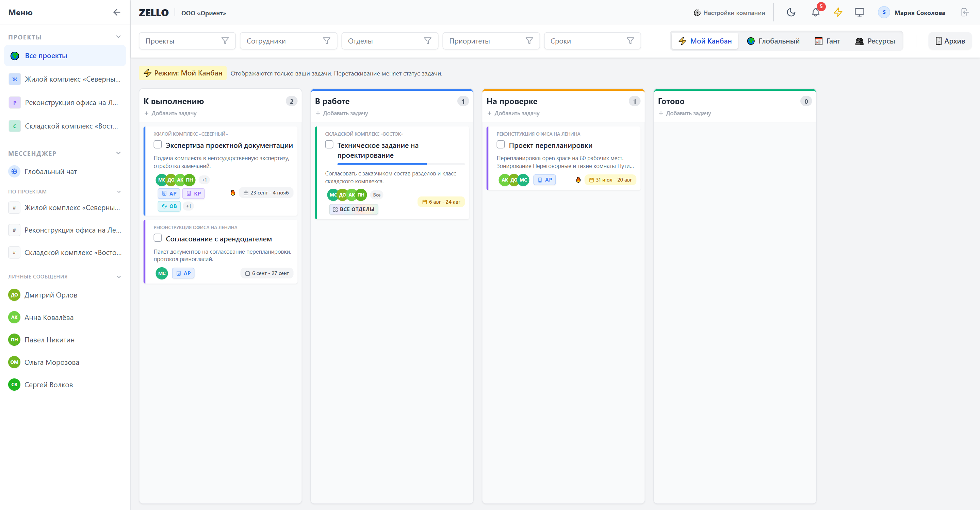Select Жилой комплекс project Ж icon
The image size is (980, 510).
tap(14, 79)
